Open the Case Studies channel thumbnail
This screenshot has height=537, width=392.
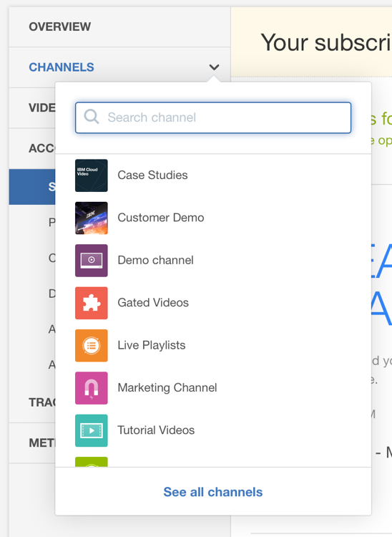tap(92, 175)
